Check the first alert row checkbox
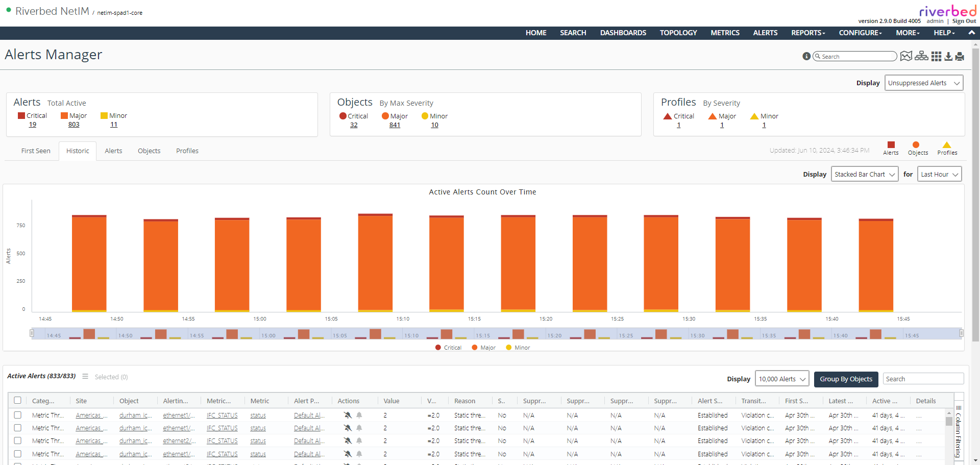This screenshot has width=980, height=465. click(x=18, y=415)
